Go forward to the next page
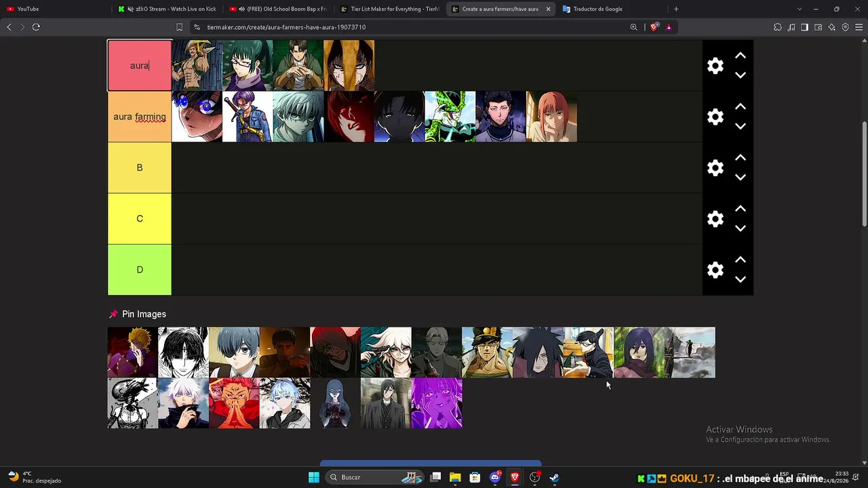Viewport: 868px width, 488px height. [x=22, y=27]
